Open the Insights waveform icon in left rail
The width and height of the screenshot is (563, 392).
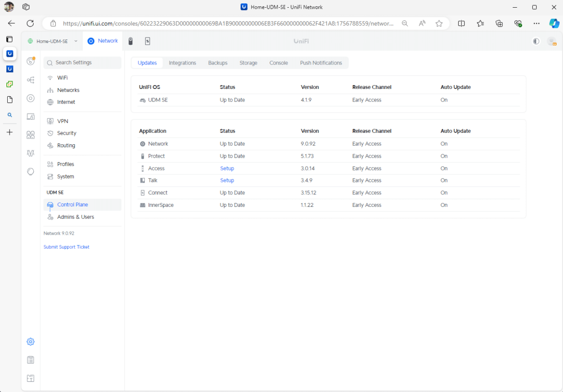pyautogui.click(x=31, y=153)
